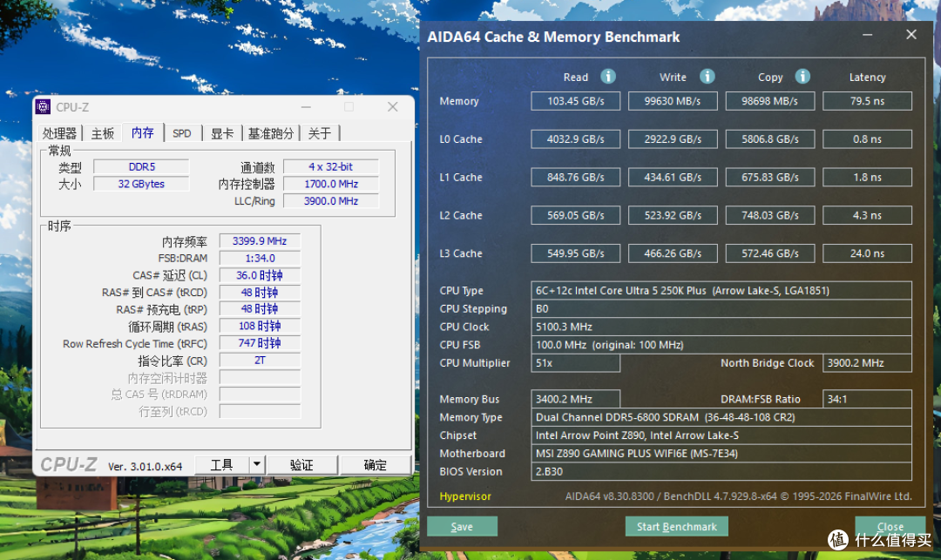Click the DRAM:FSB Ratio 34:1 field
The height and width of the screenshot is (560, 941).
tap(867, 399)
